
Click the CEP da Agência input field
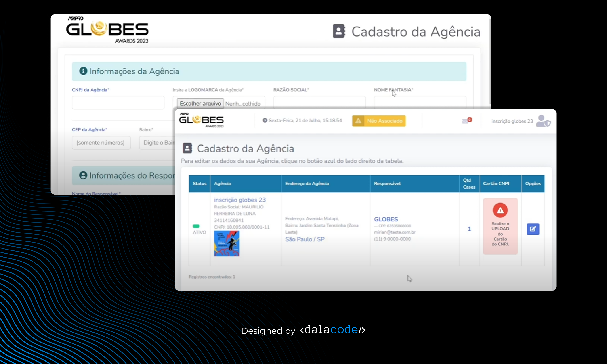click(x=101, y=143)
